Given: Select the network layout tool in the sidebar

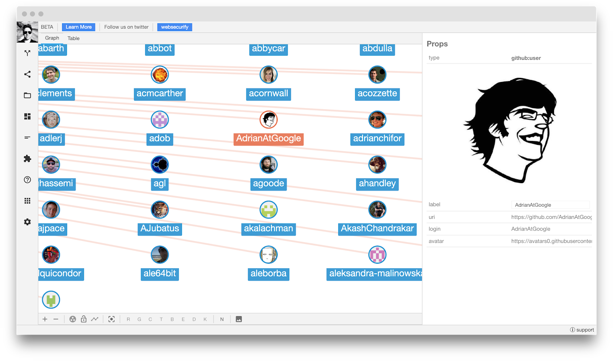Looking at the screenshot, I should 27,53.
